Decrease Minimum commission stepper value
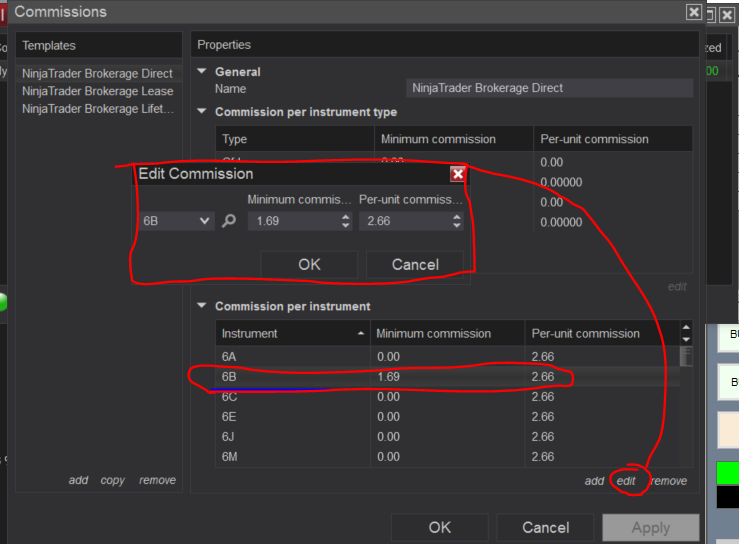The image size is (739, 544). point(346,225)
